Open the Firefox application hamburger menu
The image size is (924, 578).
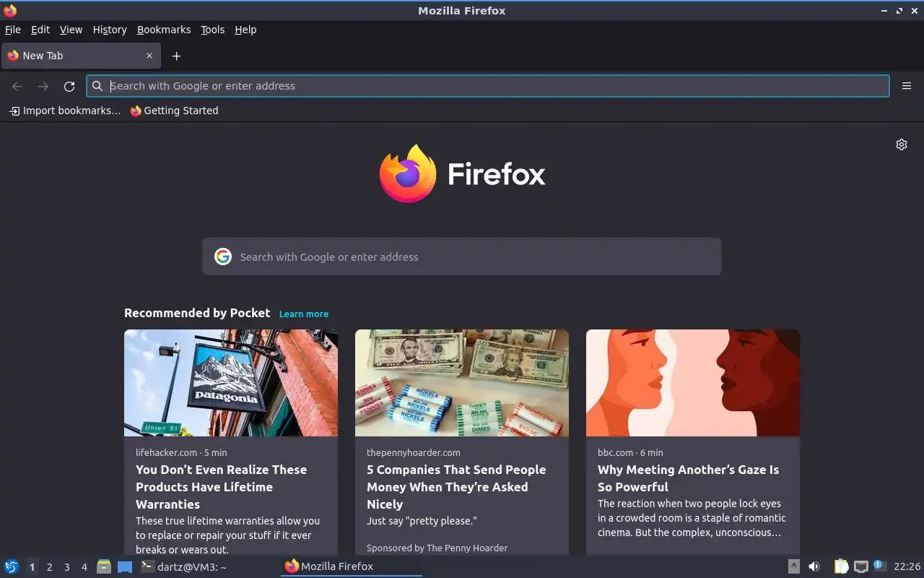[907, 86]
